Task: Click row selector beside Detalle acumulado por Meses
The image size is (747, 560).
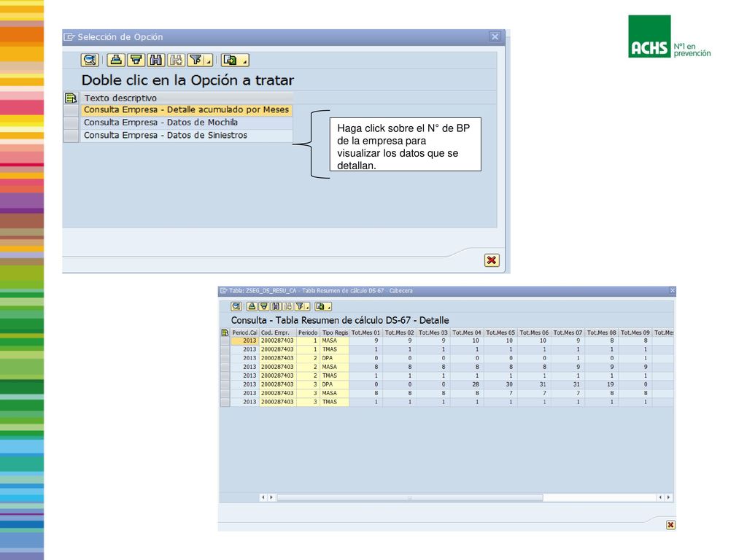Action: [71, 111]
